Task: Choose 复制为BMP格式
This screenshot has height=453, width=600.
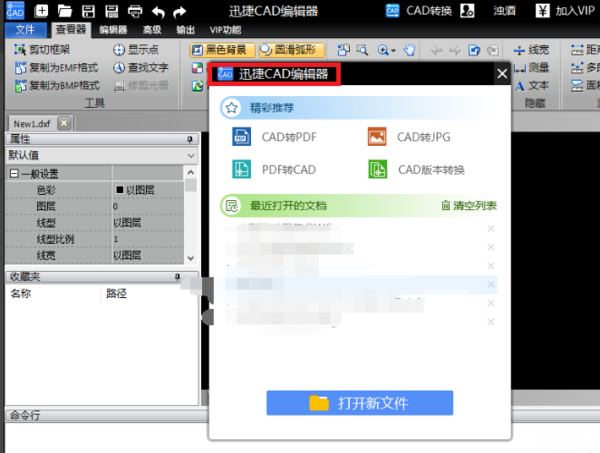Action: coord(57,85)
